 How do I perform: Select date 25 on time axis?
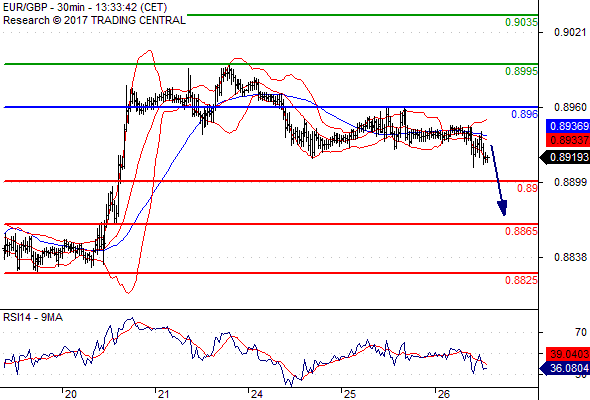[x=350, y=394]
